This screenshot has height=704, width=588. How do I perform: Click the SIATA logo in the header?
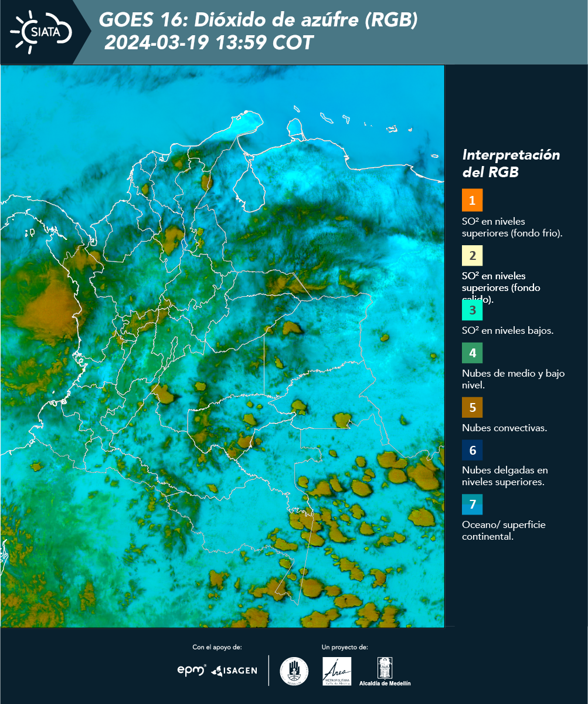[x=42, y=32]
